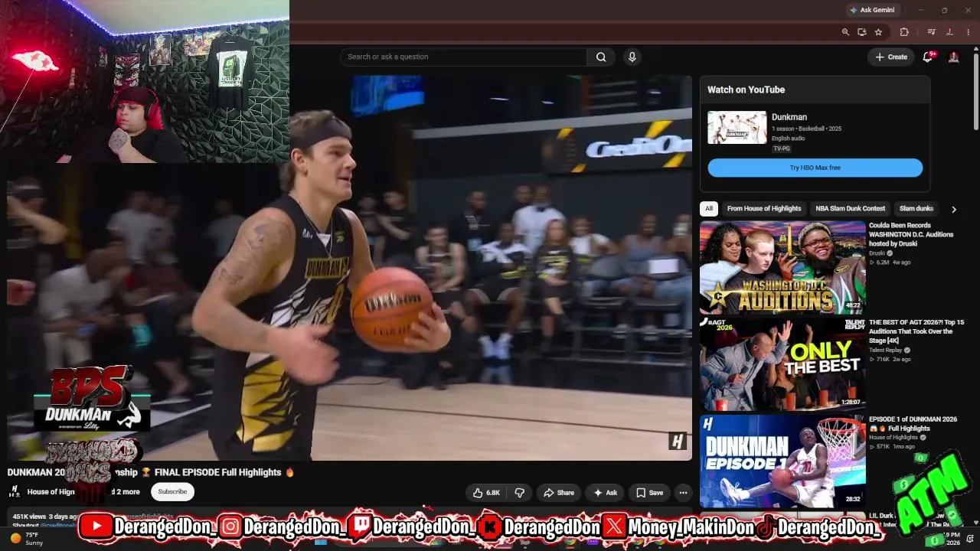Open the media controls icon in toolbar

click(931, 32)
